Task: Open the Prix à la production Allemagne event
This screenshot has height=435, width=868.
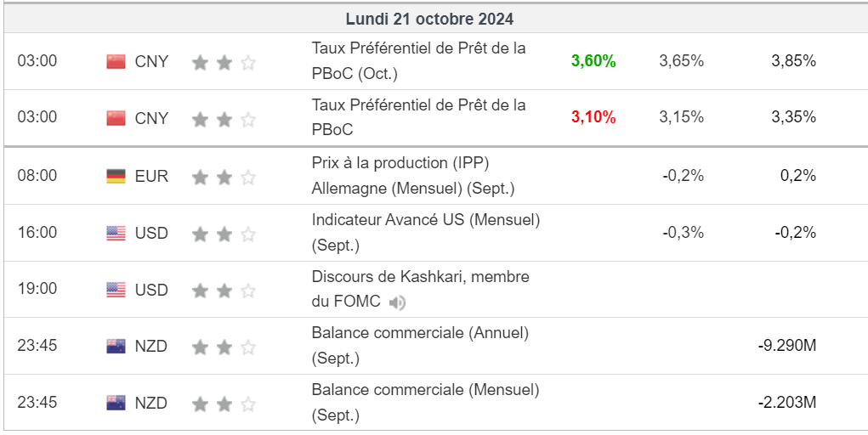Action: tap(413, 175)
